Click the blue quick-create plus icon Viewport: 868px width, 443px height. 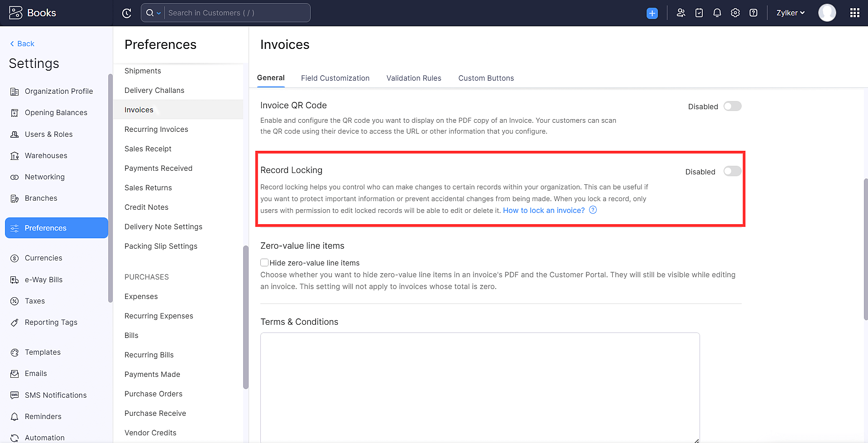652,13
